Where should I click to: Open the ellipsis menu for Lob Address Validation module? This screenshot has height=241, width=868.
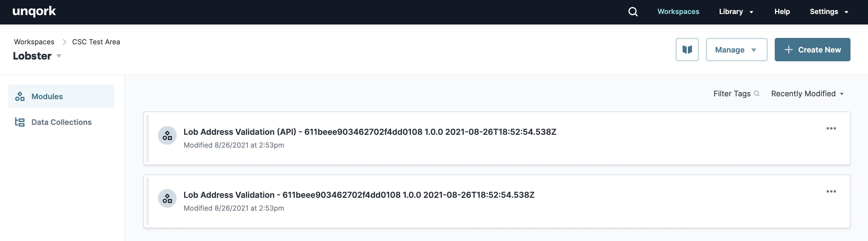point(831,191)
